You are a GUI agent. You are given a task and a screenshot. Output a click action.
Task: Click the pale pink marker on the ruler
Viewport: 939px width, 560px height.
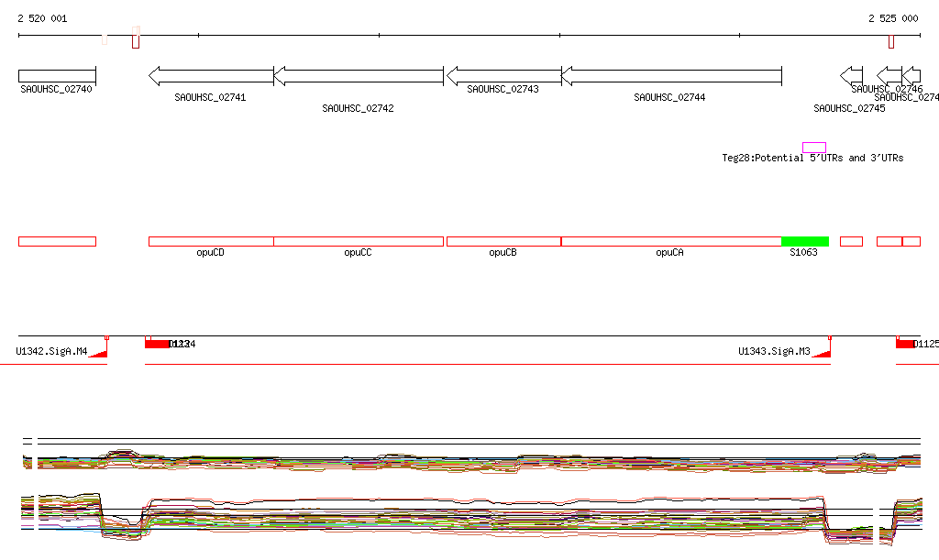pos(105,39)
